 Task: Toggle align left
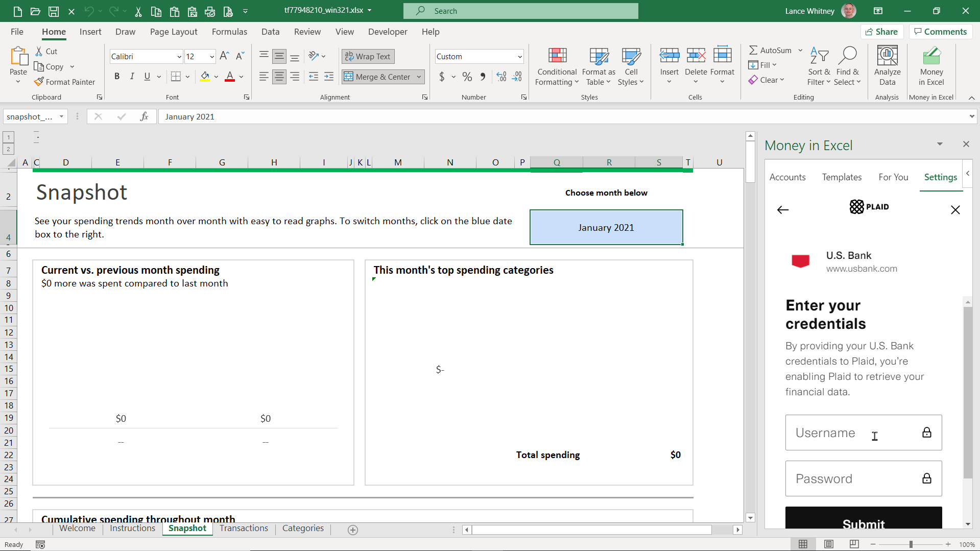(264, 77)
